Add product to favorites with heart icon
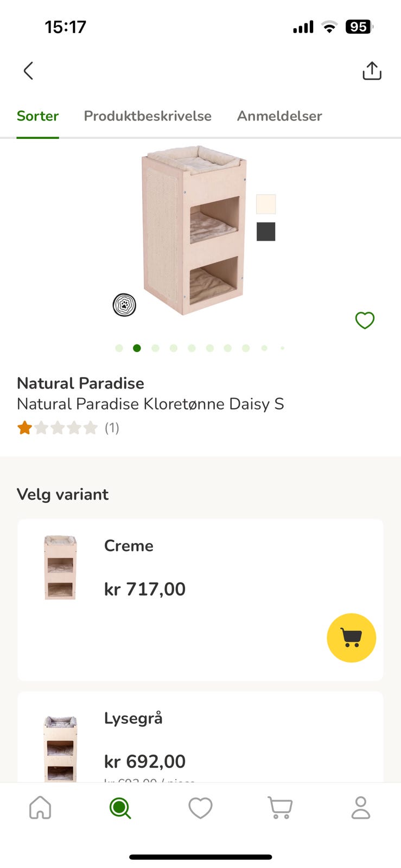The image size is (401, 868). pyautogui.click(x=365, y=320)
